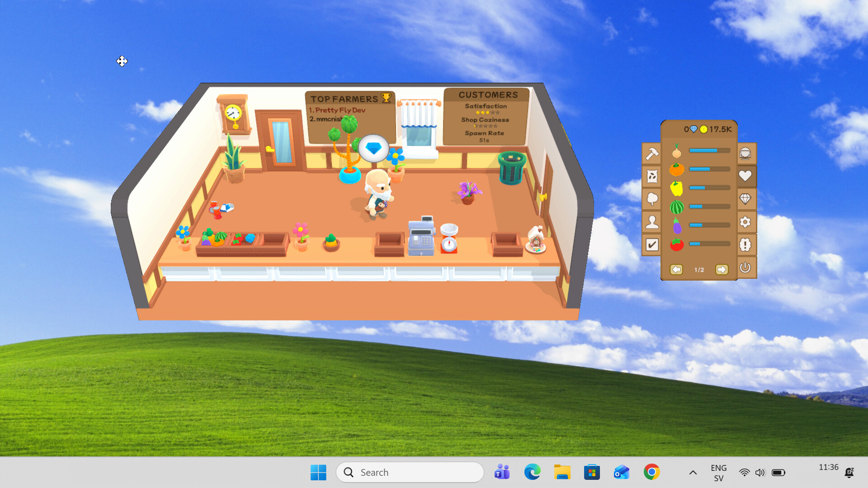This screenshot has height=488, width=868.
Task: Go to previous page arrow
Action: point(676,270)
